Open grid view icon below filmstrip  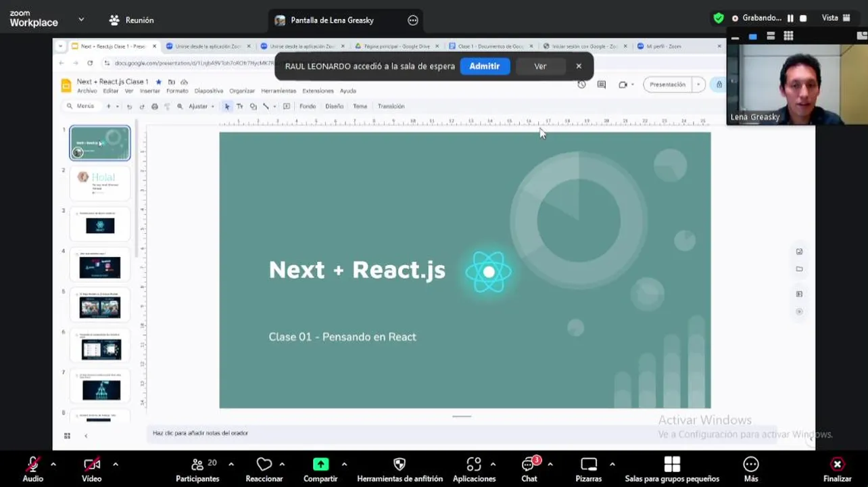tap(67, 436)
